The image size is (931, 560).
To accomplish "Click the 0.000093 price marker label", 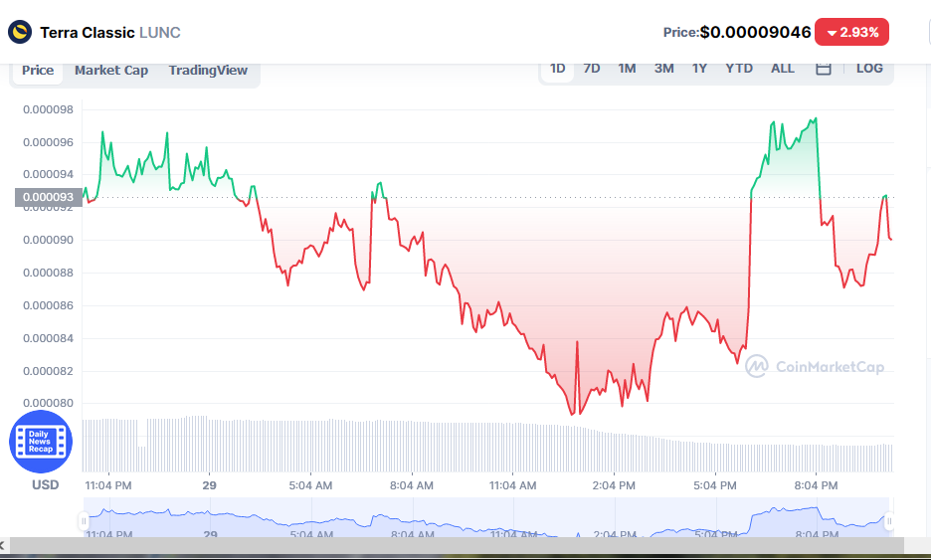I will 48,197.
